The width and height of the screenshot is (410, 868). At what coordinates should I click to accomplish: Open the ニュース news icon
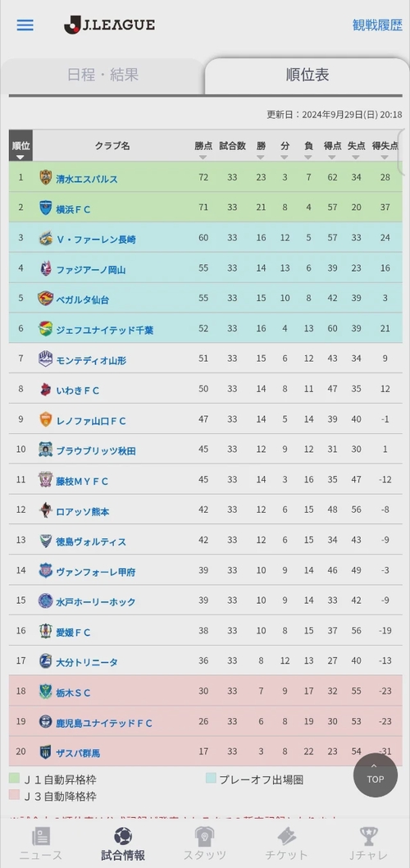point(41,836)
